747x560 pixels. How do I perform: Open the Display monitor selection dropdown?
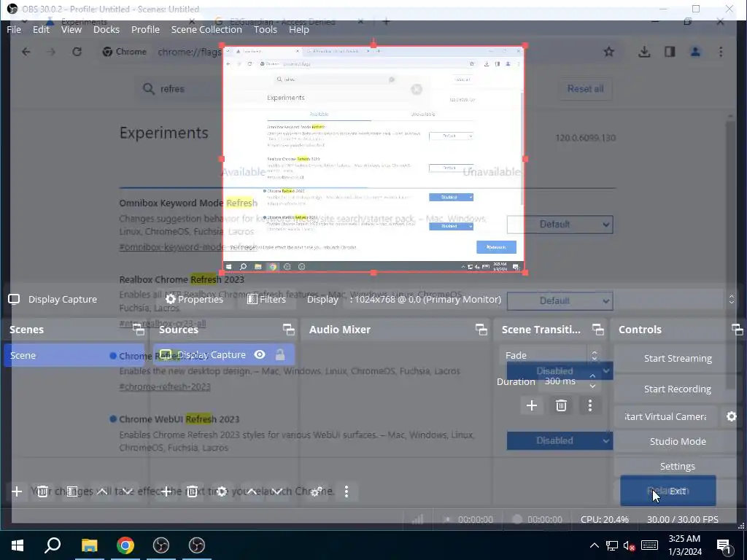coord(542,299)
